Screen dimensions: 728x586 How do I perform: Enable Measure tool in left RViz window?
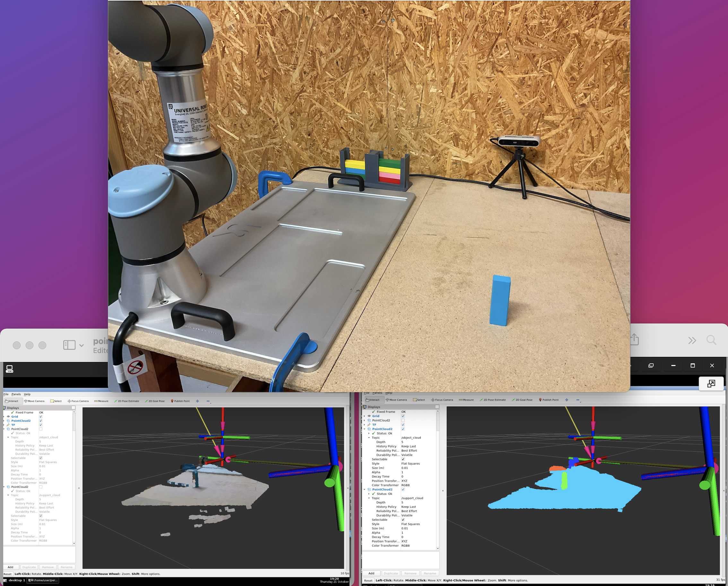[x=101, y=401]
